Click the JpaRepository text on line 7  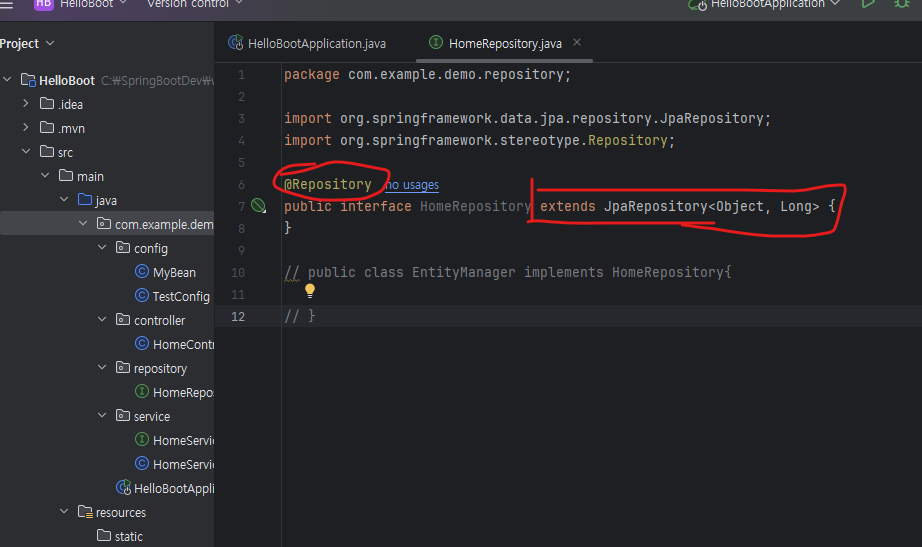(656, 206)
